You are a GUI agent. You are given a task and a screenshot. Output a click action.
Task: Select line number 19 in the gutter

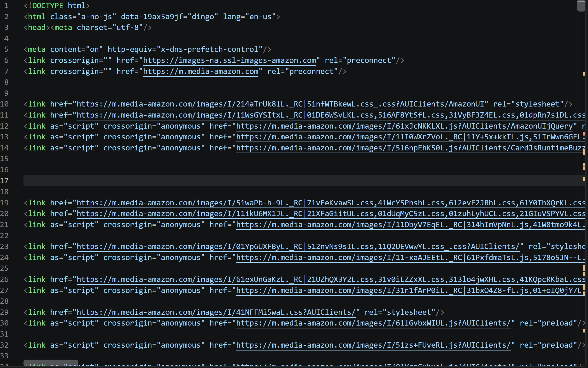pyautogui.click(x=4, y=203)
